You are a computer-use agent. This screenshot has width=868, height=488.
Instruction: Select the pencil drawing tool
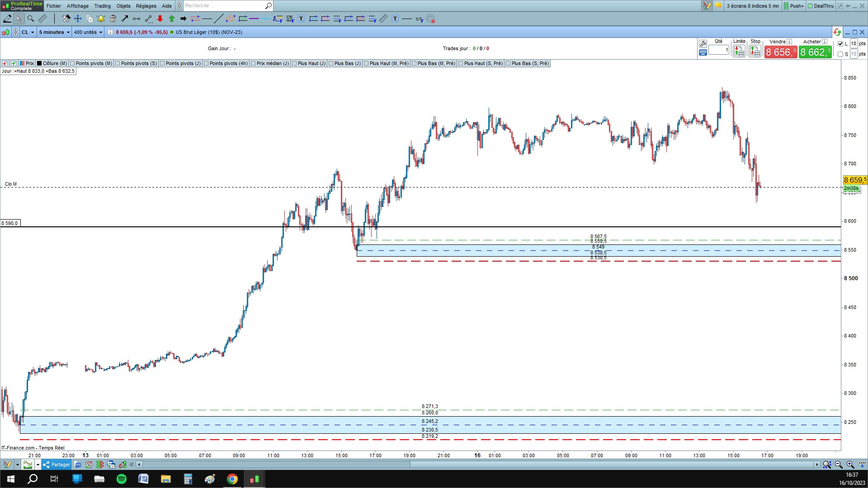point(7,19)
